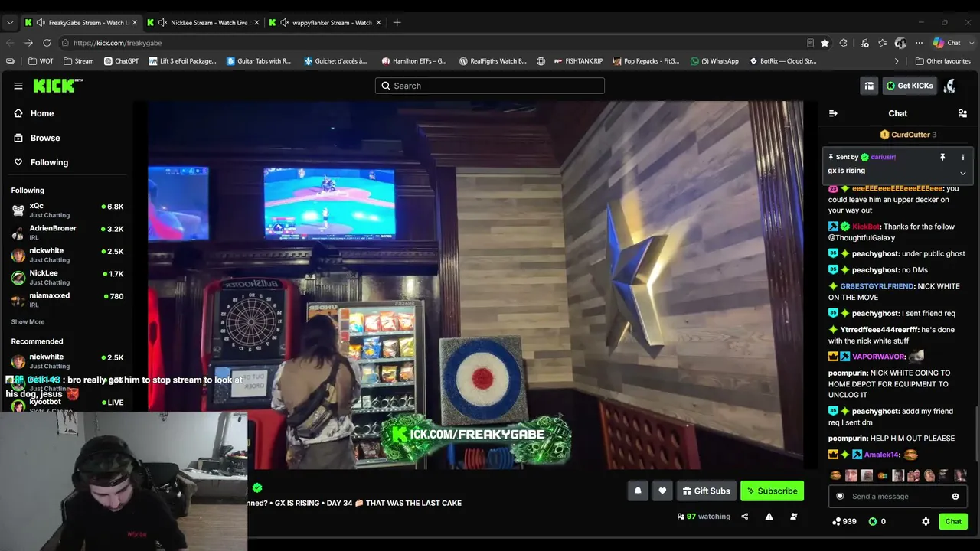
Task: Unpin the pinned chat message
Action: point(942,157)
